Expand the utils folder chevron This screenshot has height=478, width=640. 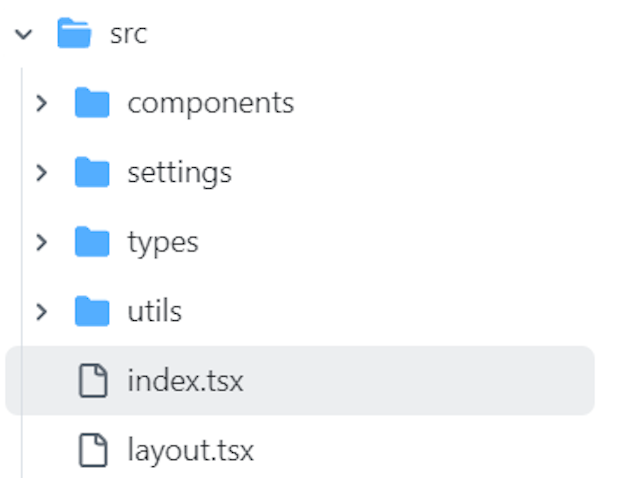pyautogui.click(x=41, y=311)
